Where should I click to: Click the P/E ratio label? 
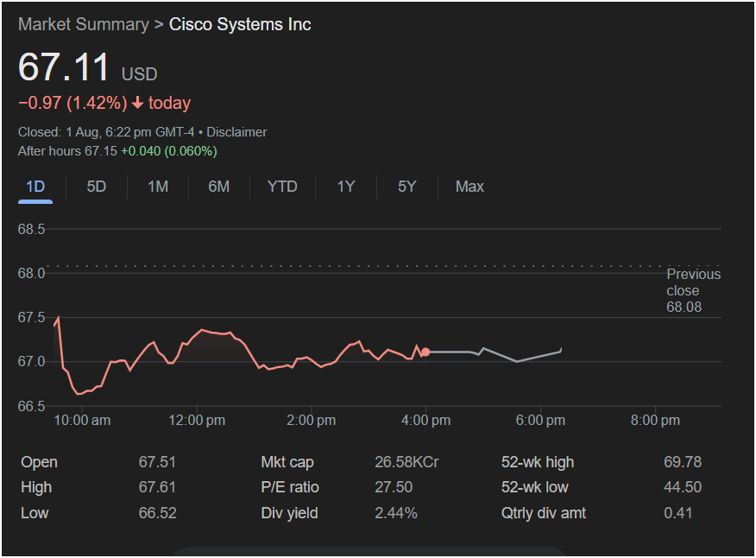point(290,487)
